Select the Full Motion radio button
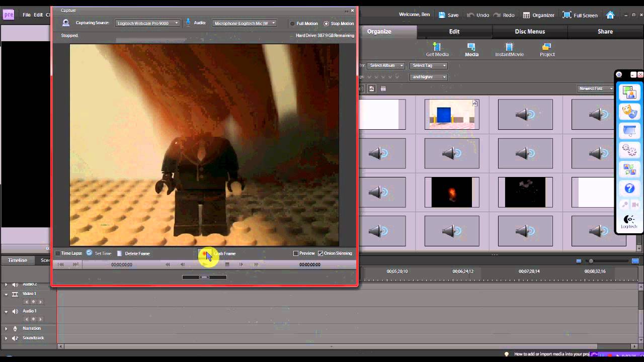The width and height of the screenshot is (644, 362). click(x=292, y=24)
